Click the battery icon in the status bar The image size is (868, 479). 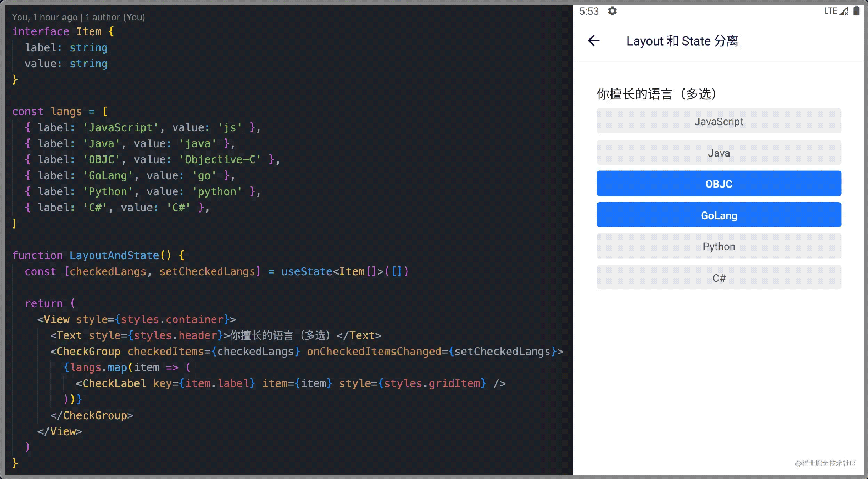pyautogui.click(x=856, y=11)
